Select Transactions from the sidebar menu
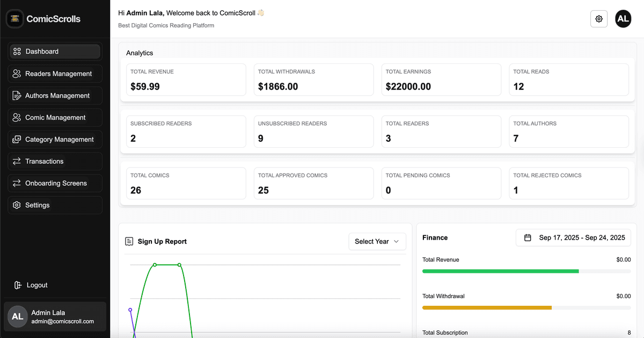Screen dimensions: 644x338 click(46, 161)
